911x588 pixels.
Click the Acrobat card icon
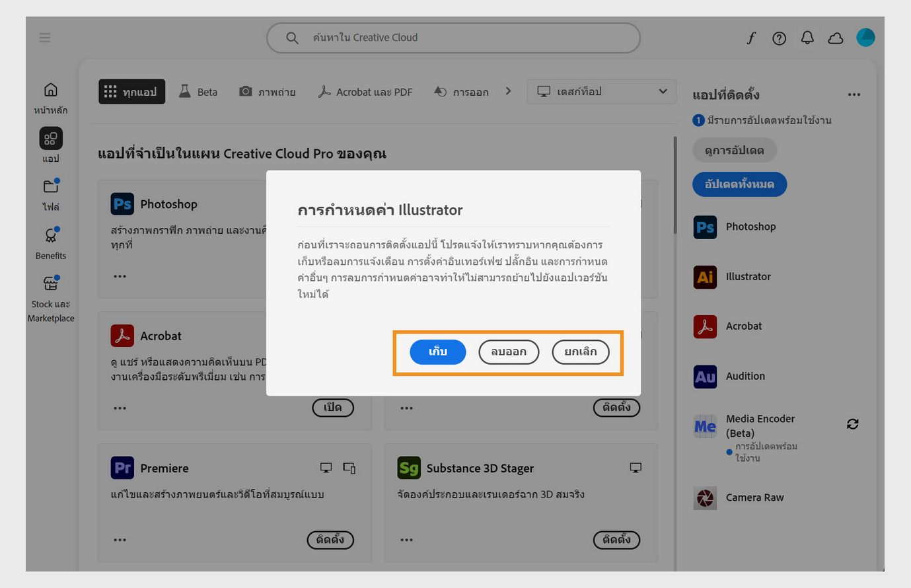pos(122,336)
